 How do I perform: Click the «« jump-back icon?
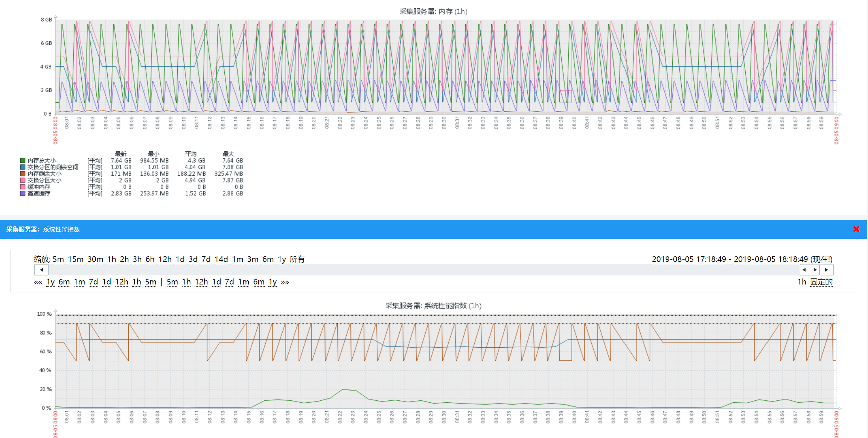point(38,282)
